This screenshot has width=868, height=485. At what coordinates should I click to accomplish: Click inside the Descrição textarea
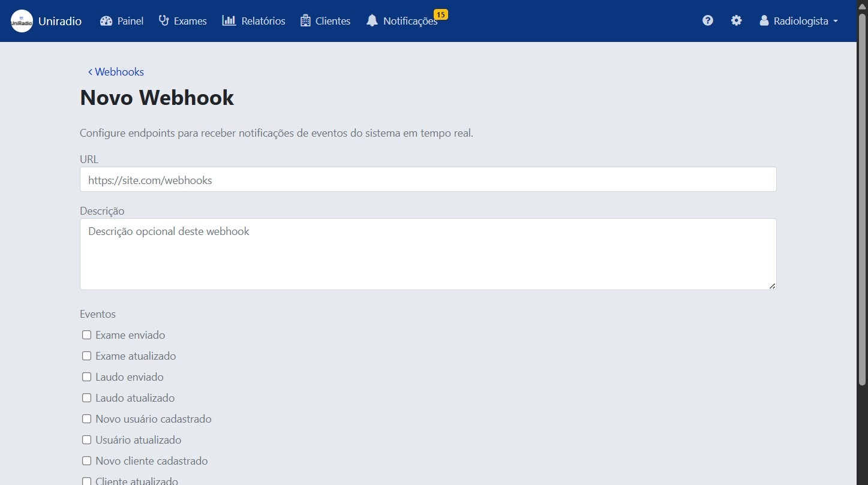click(x=427, y=254)
